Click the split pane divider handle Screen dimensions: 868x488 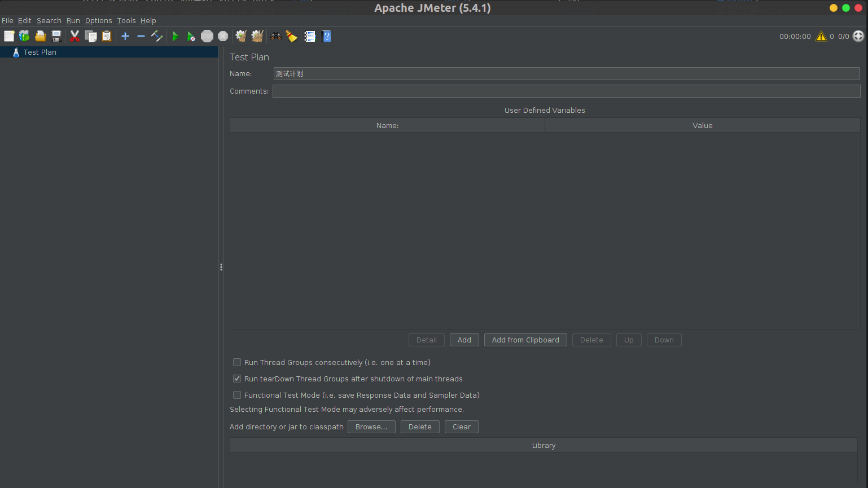(x=221, y=267)
